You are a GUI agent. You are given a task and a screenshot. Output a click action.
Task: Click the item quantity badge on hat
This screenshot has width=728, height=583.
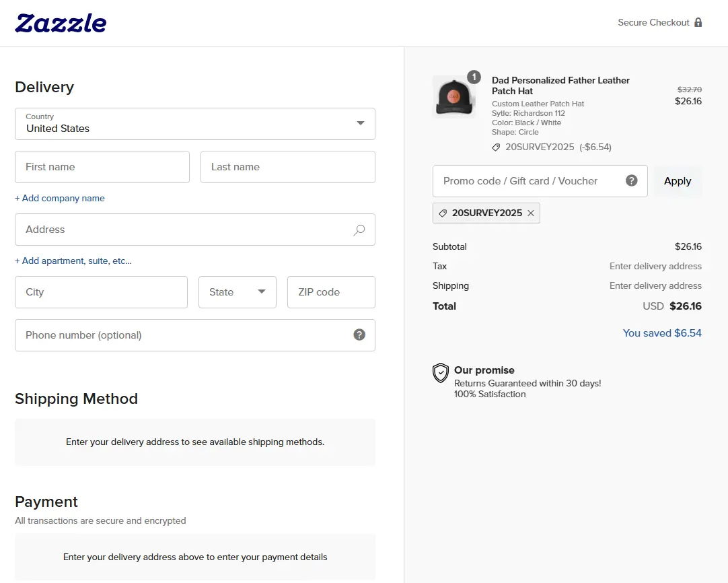[x=474, y=77]
